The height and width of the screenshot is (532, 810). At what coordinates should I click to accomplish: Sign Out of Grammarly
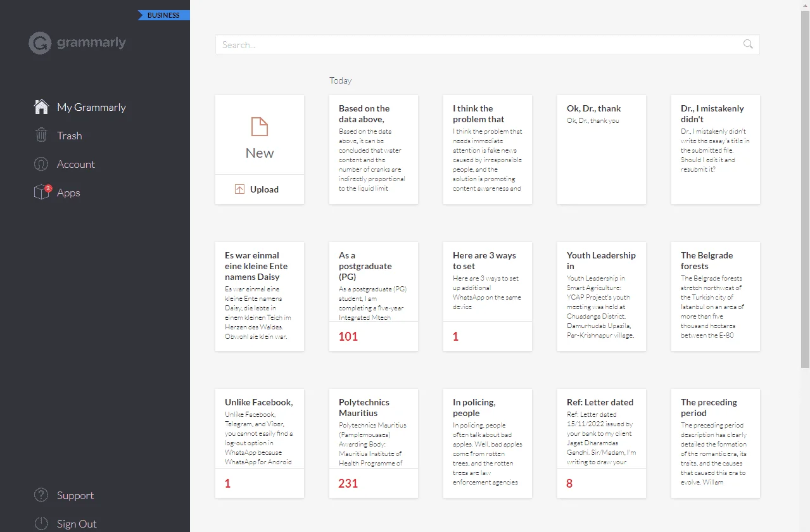click(77, 524)
